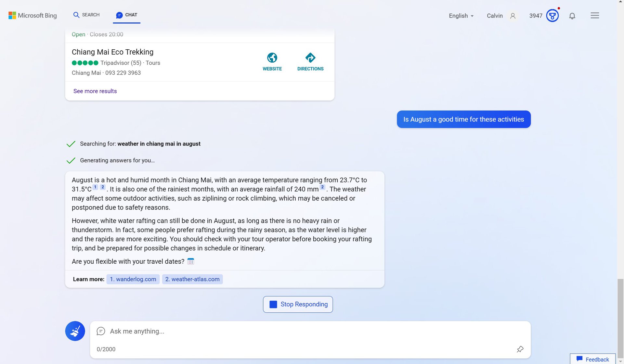Select the Chat tab
Viewport: 624px width, 364px height.
point(127,15)
